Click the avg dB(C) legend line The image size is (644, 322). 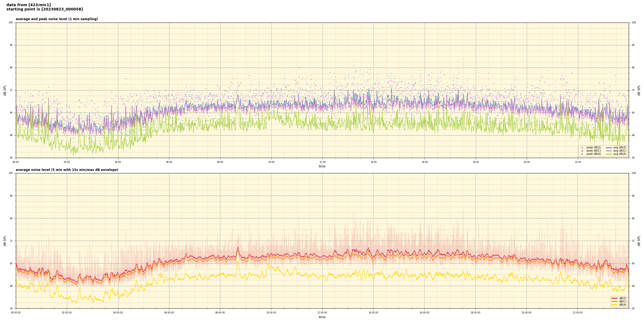tap(609, 151)
